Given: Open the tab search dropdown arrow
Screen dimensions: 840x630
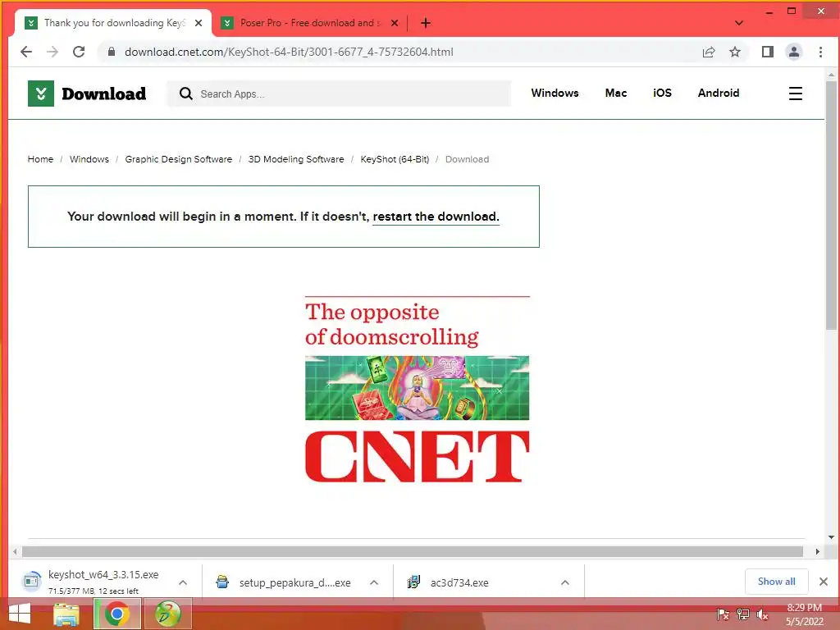Looking at the screenshot, I should point(739,23).
